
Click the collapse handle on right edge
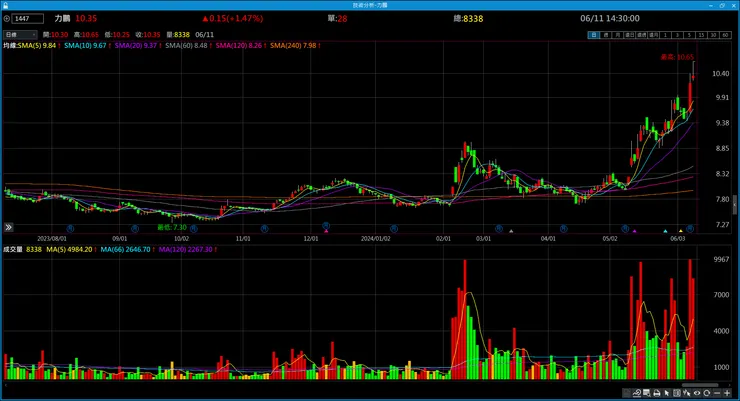coord(734,206)
